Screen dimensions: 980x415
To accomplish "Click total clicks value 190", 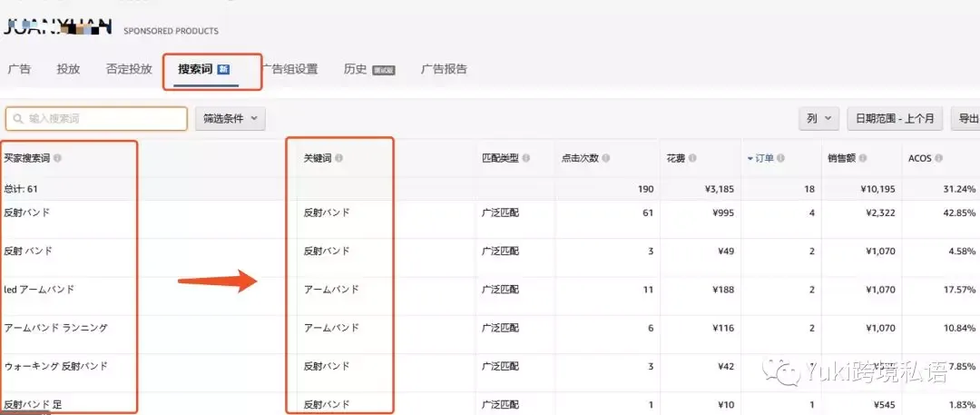I will [646, 188].
